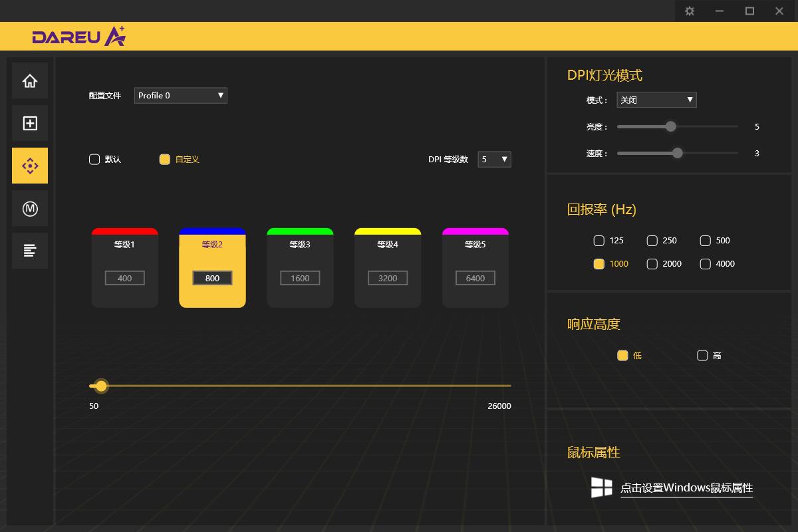Select the 自定义 custom DPI option
798x532 pixels.
165,160
